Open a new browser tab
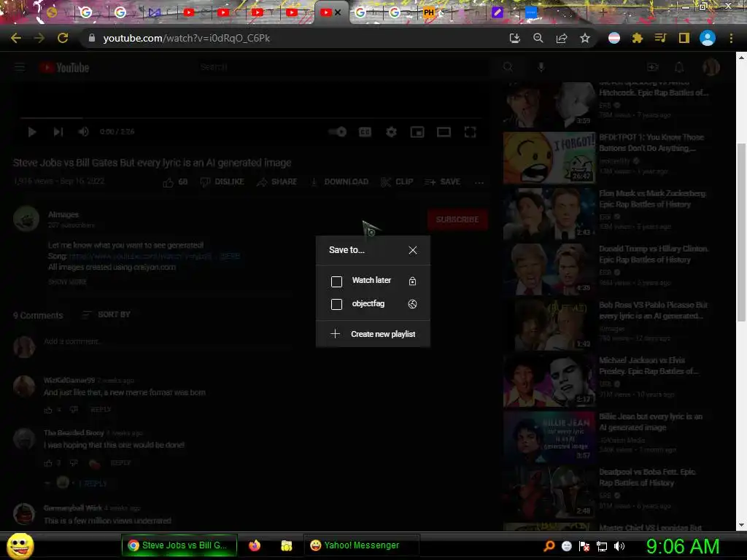 click(603, 13)
